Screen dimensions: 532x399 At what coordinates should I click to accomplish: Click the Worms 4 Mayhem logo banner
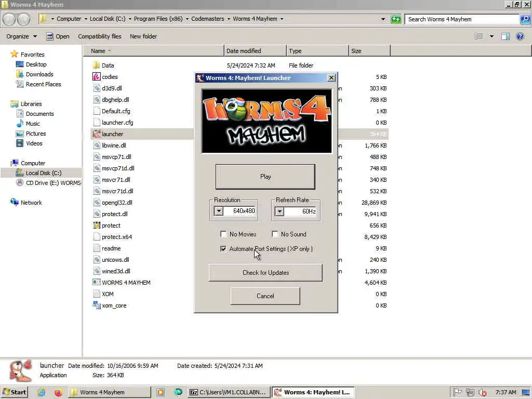267,121
